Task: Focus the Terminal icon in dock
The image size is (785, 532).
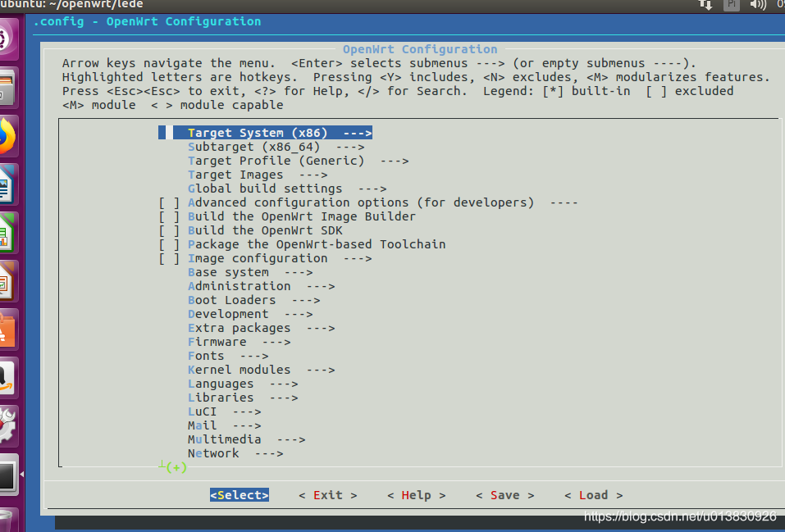Action: coord(7,474)
